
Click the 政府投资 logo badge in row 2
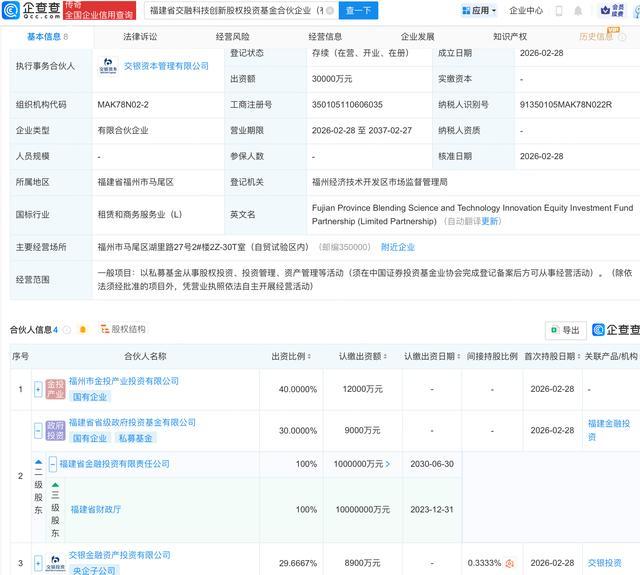[x=56, y=430]
